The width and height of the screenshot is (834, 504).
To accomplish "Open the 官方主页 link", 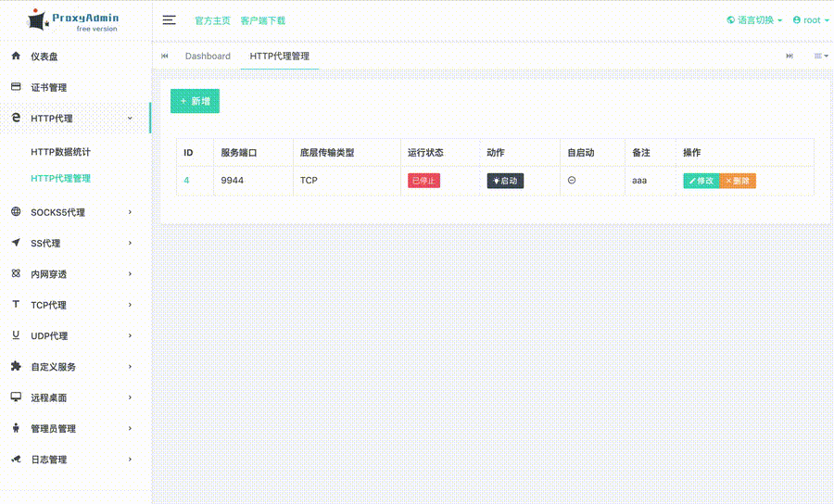I will click(x=213, y=20).
